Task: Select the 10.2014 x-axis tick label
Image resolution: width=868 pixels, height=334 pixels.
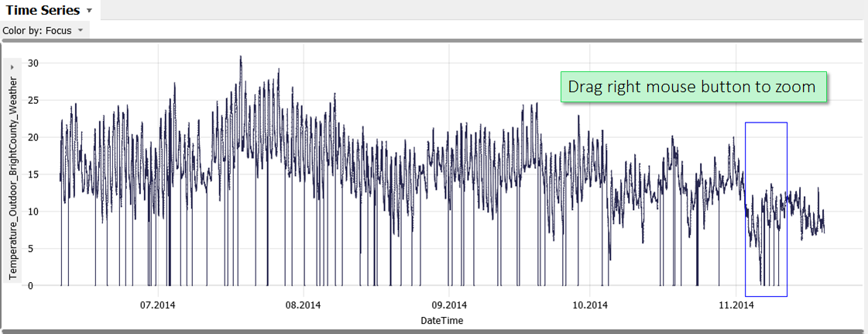Action: (x=588, y=305)
